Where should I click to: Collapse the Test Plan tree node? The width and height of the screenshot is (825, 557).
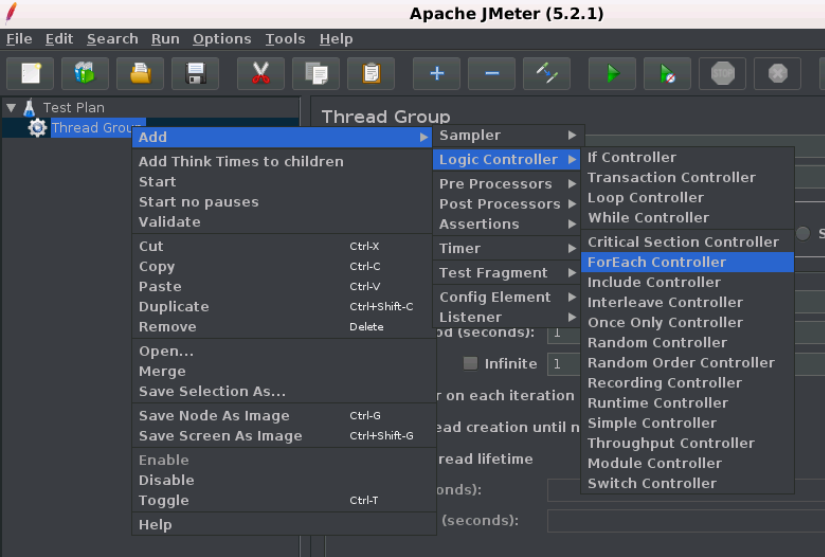[x=11, y=108]
